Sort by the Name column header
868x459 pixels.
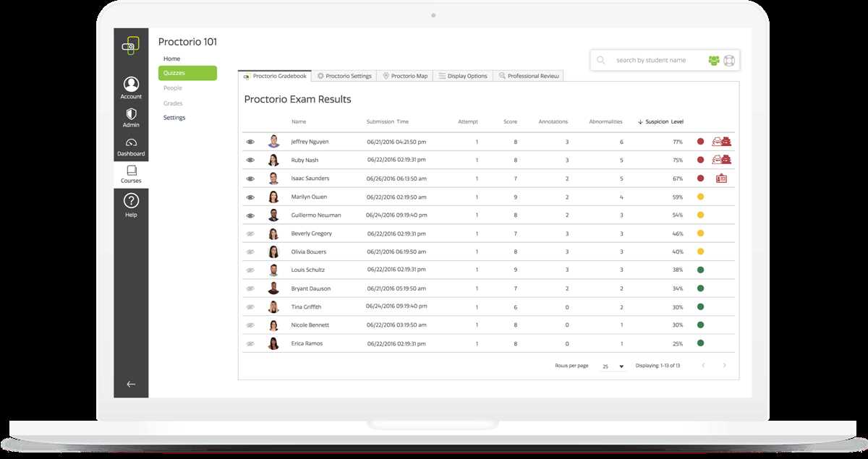299,122
